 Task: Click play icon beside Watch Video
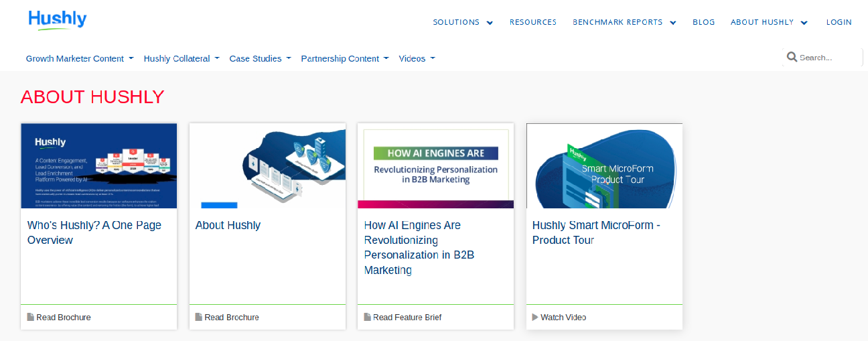535,317
